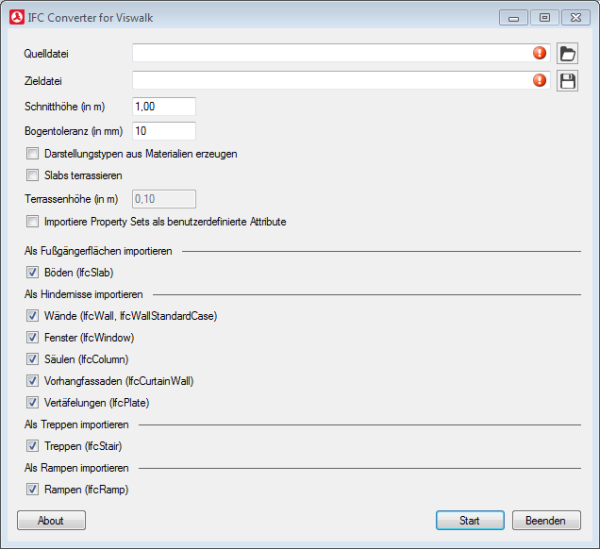Enable Darstellungstypen aus Materialien erzeugen
Viewport: 600px width, 549px height.
tap(33, 154)
